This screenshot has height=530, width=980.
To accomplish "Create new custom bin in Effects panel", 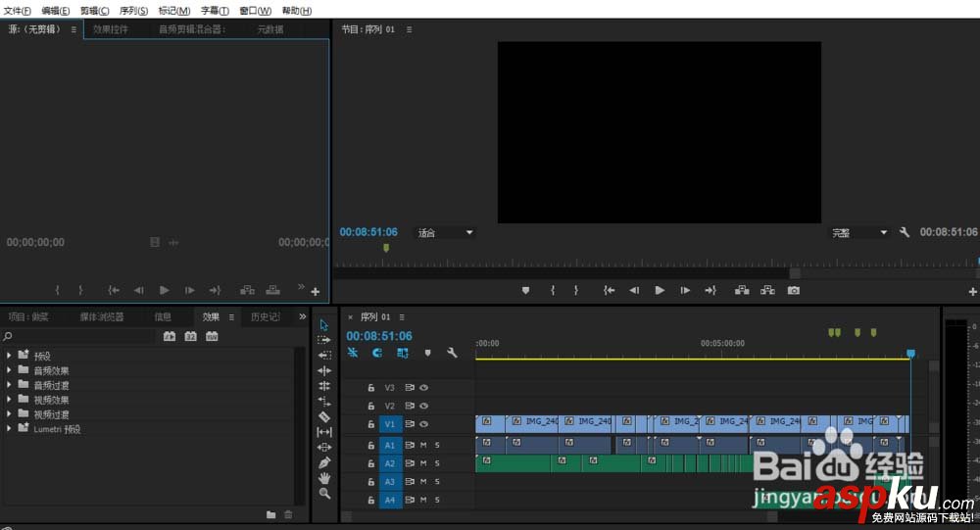I will pyautogui.click(x=270, y=515).
